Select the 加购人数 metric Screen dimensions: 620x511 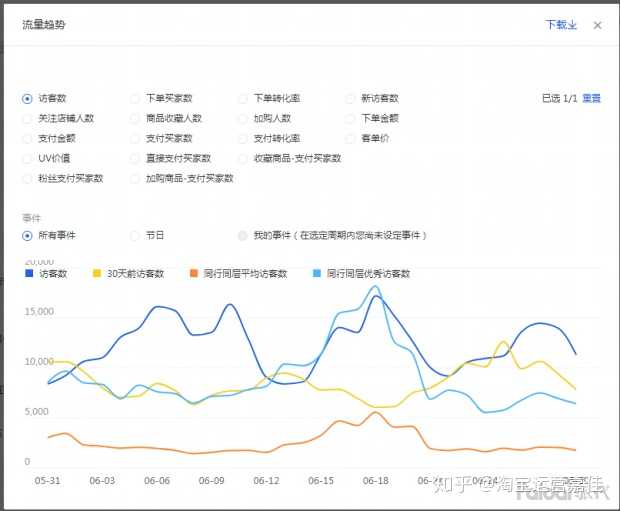[x=243, y=118]
